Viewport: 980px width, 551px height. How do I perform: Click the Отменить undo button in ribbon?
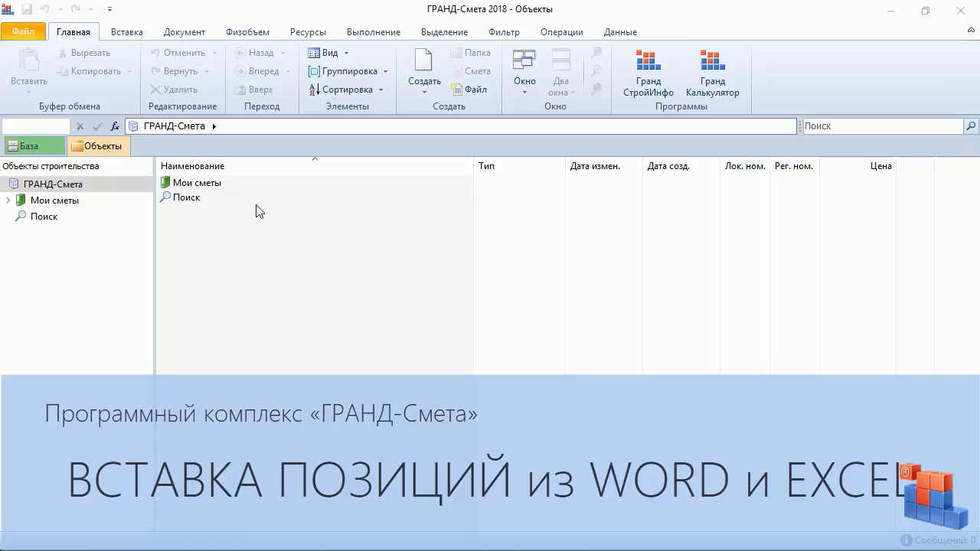pyautogui.click(x=178, y=53)
